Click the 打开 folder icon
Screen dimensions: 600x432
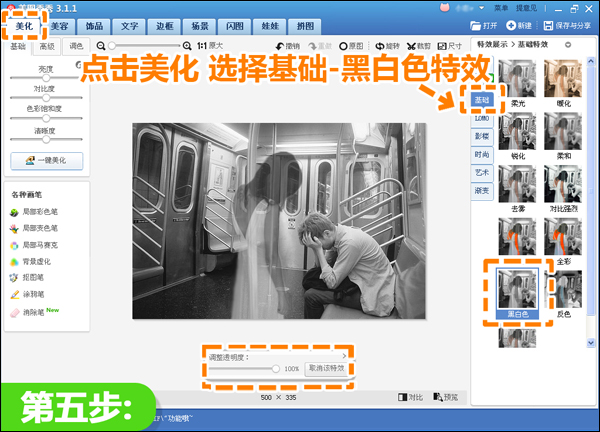[x=475, y=26]
